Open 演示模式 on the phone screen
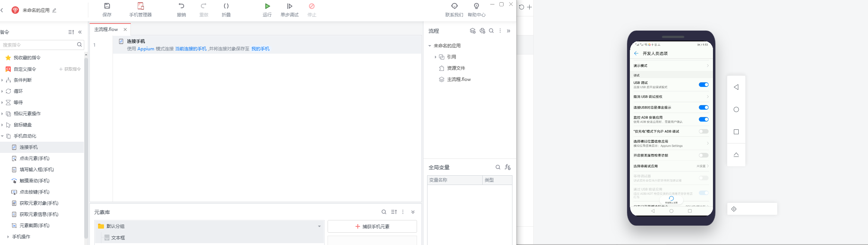 click(x=671, y=66)
